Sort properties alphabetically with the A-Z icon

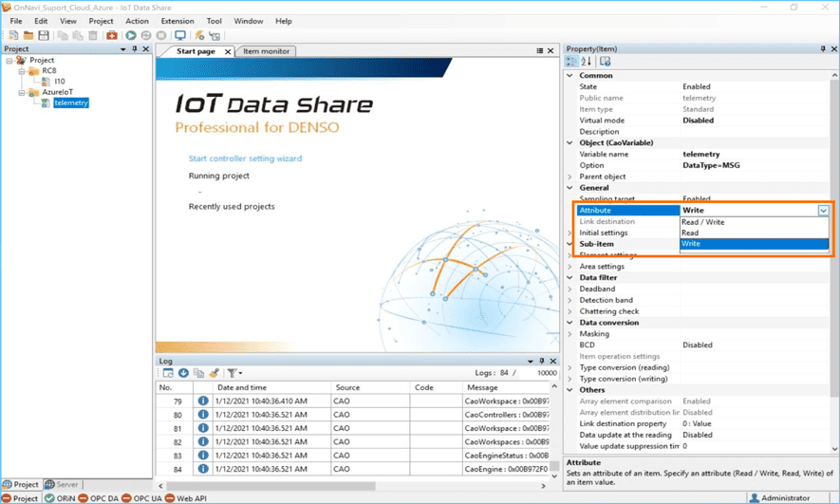586,62
